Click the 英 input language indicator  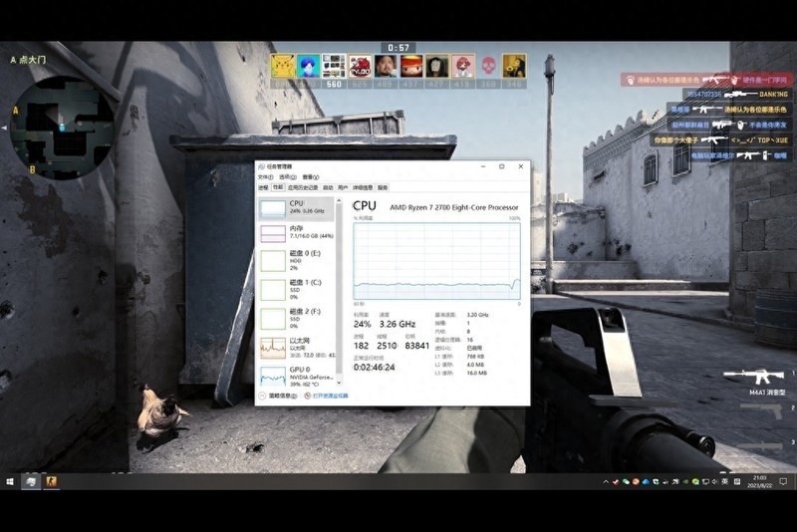(725, 482)
